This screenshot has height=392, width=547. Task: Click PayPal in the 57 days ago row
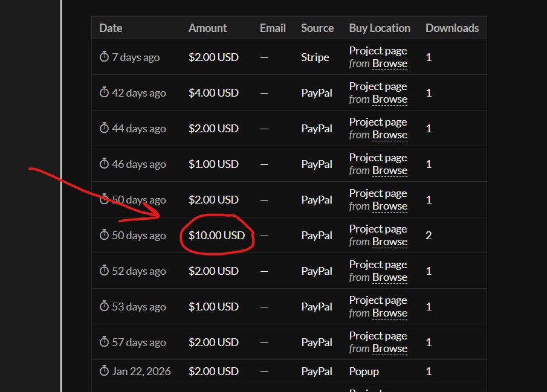tap(317, 342)
